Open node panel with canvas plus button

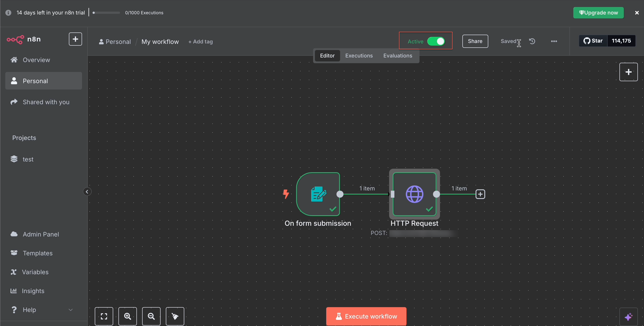(x=628, y=72)
